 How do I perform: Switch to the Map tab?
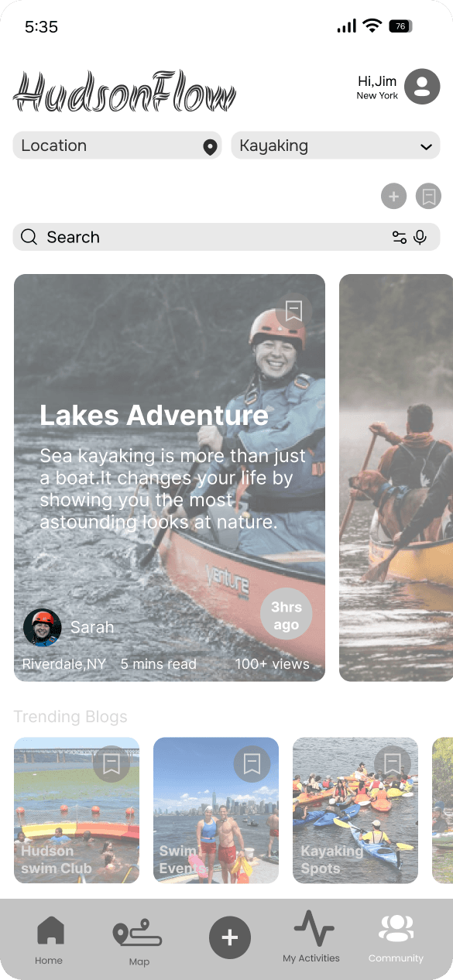pos(139,943)
